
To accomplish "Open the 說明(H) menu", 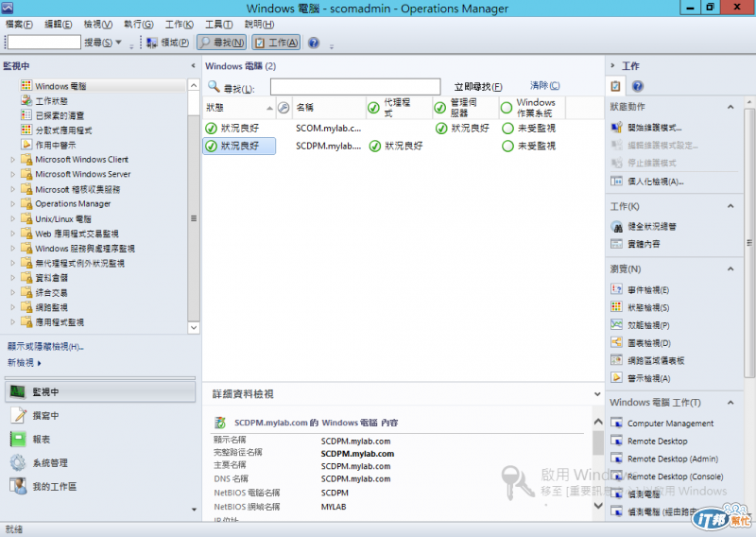I will [x=259, y=25].
